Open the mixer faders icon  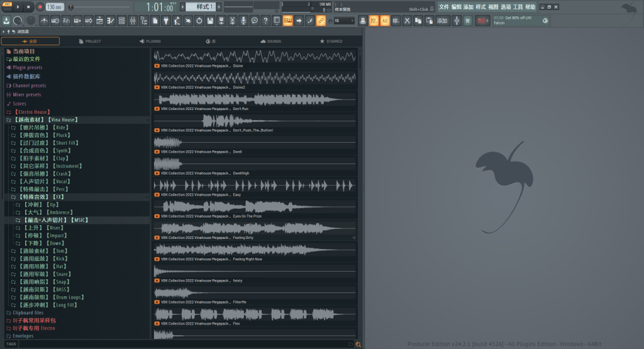click(x=133, y=21)
